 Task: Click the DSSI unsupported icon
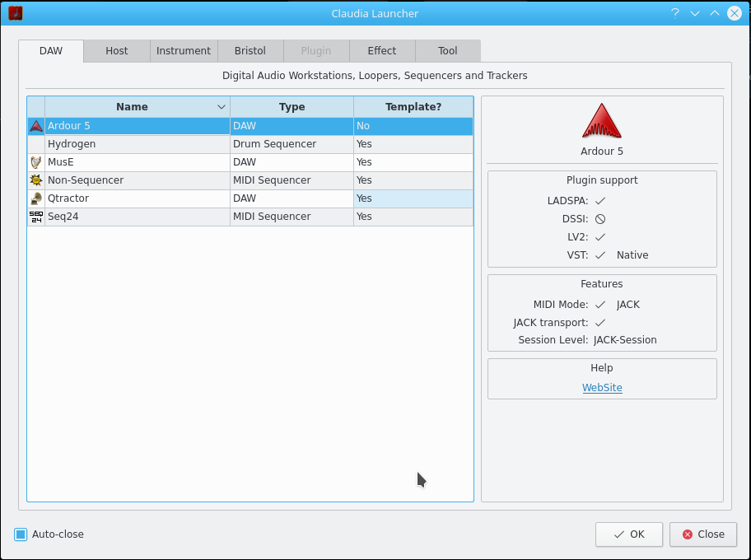click(600, 219)
